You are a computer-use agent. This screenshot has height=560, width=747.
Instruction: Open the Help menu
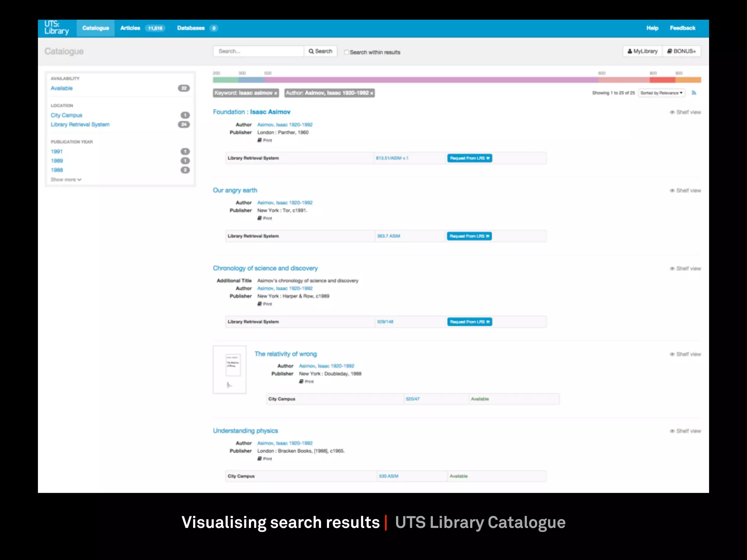652,28
